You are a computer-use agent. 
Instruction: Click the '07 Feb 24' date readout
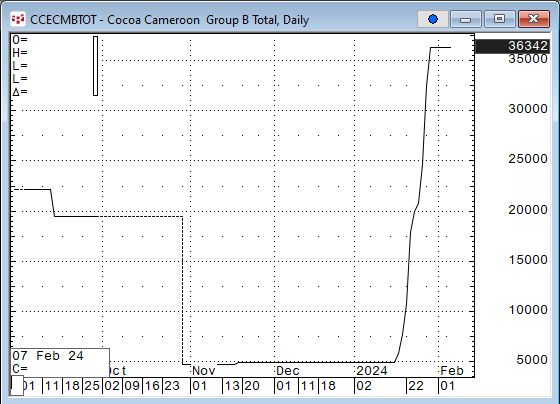[48, 356]
